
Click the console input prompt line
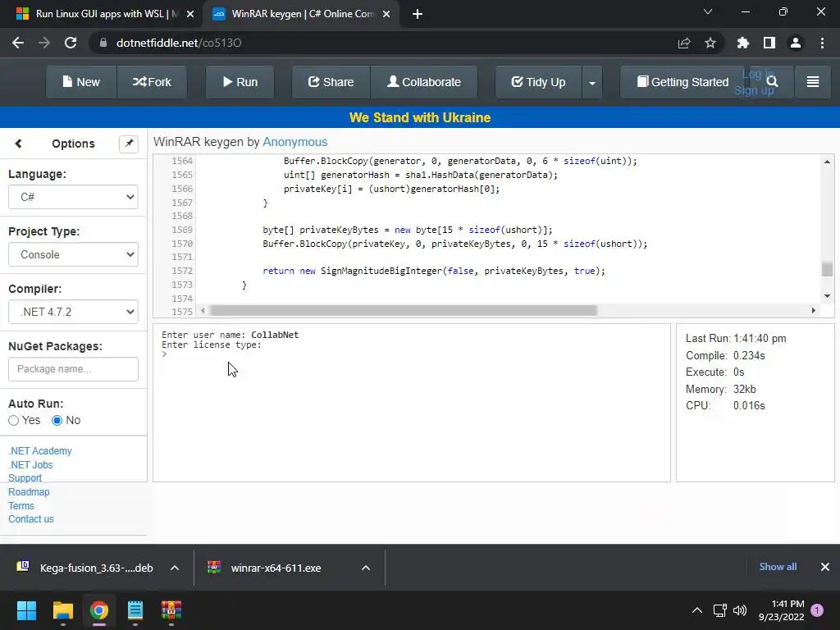point(412,354)
